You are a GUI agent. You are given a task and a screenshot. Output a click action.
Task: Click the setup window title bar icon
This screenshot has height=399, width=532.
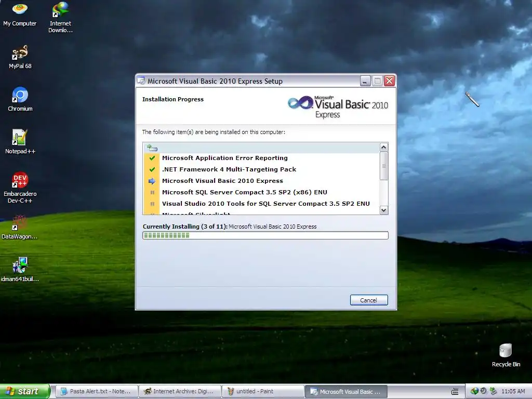(141, 81)
